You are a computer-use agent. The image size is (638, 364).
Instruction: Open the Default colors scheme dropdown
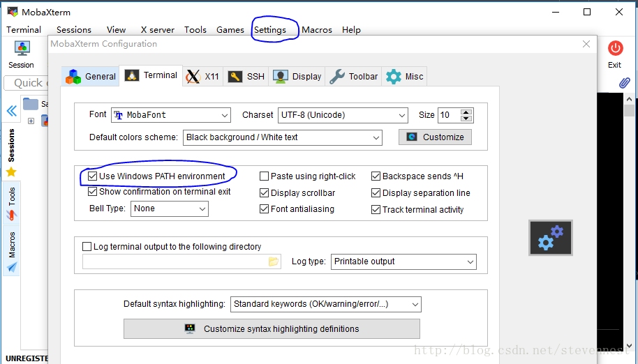pyautogui.click(x=283, y=137)
